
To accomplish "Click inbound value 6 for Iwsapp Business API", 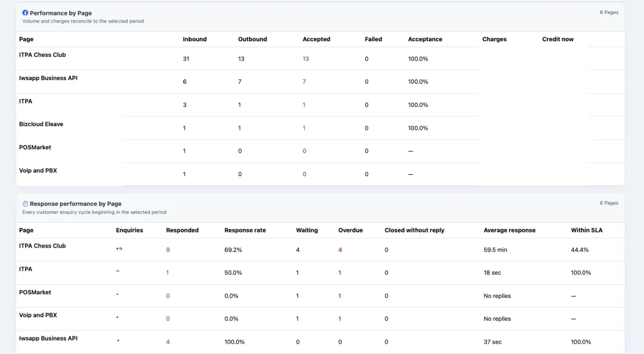I will pyautogui.click(x=185, y=82).
